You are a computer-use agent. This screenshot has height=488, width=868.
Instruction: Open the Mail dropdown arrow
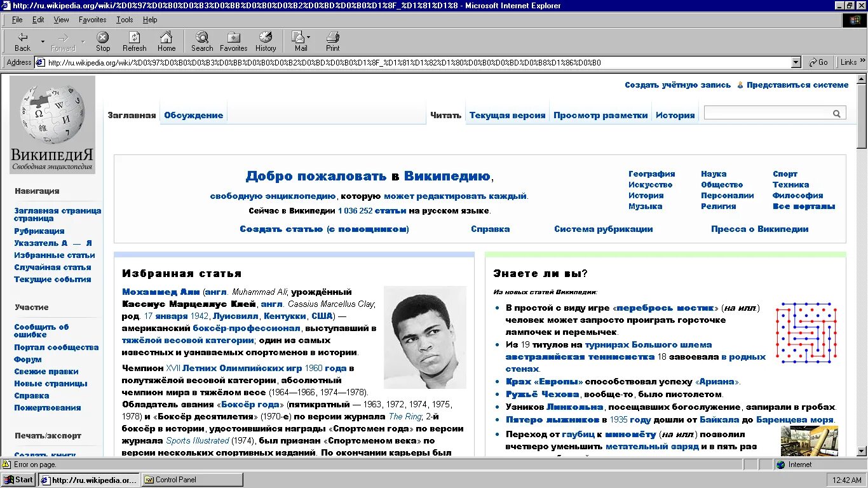pos(309,37)
